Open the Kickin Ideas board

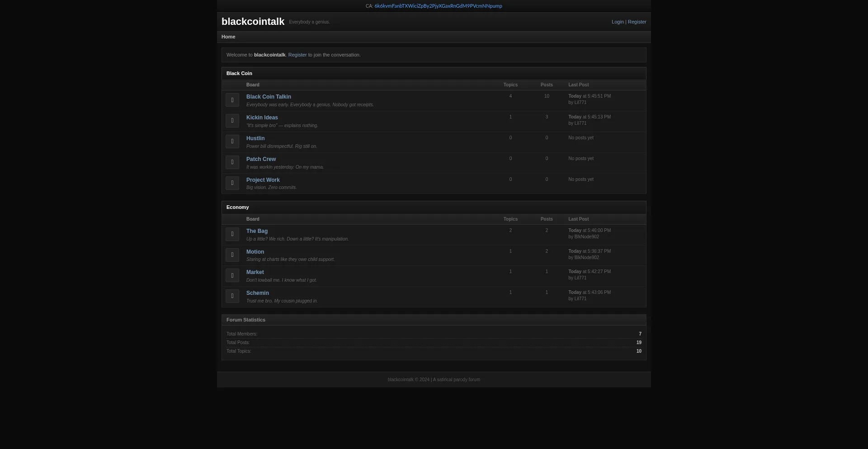[262, 118]
